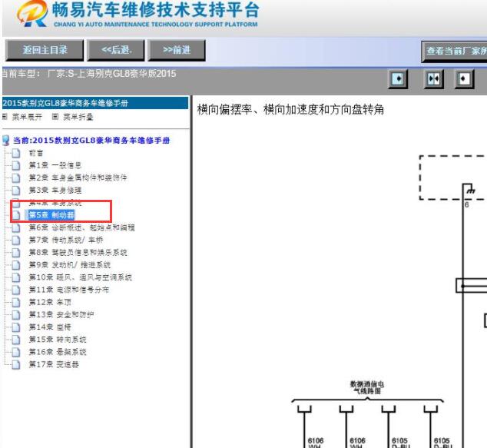Click the right-panel layout icon
This screenshot has height=448, width=487.
coord(464,79)
